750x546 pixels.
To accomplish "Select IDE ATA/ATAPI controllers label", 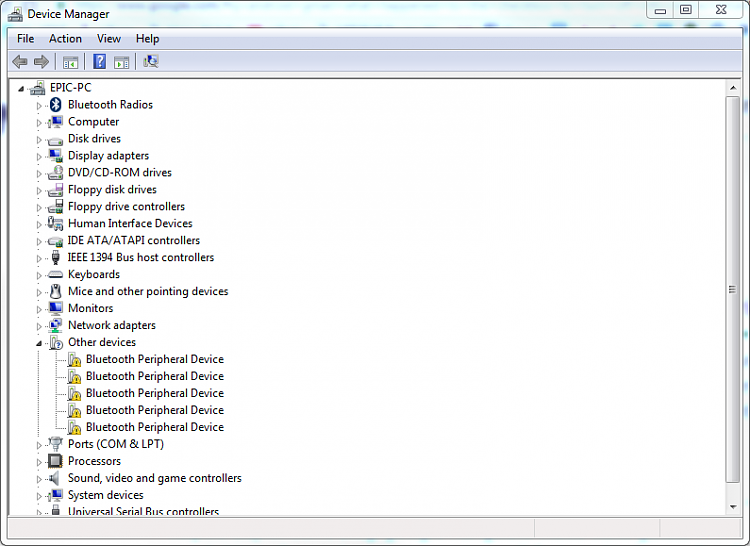I will point(133,240).
